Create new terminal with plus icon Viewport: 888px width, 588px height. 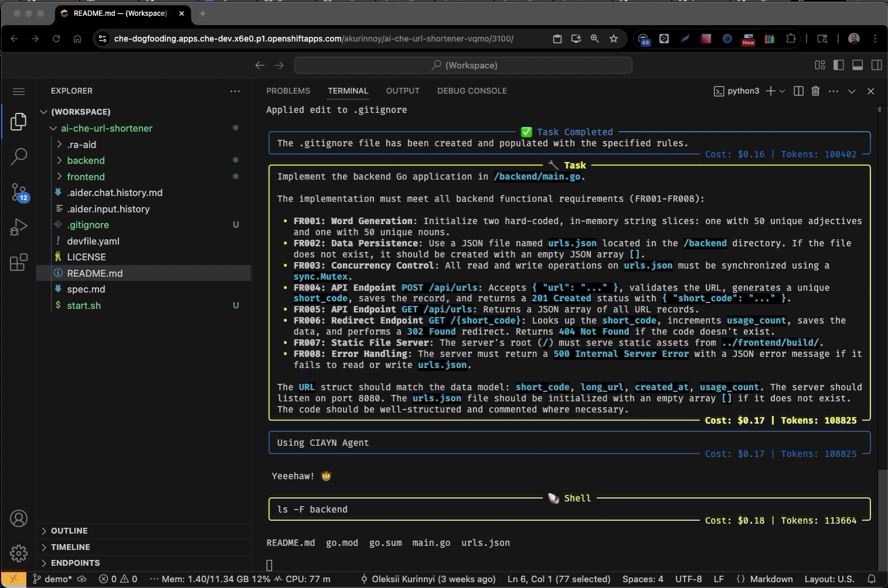pyautogui.click(x=771, y=91)
